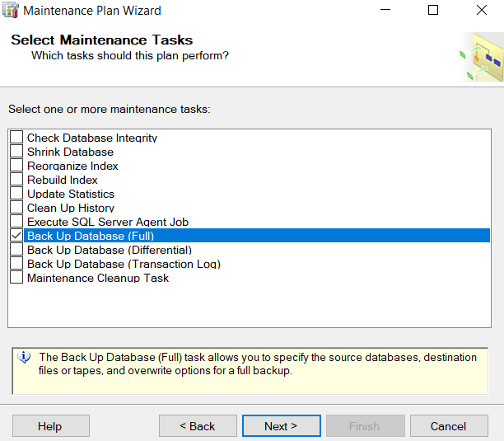Screen dimensions: 504x441
Task: Check Execute SQL Server Agent Job
Action: pyautogui.click(x=16, y=222)
